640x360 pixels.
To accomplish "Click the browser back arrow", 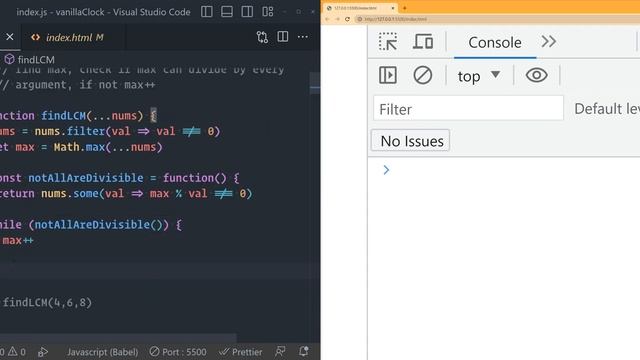I will 327,19.
